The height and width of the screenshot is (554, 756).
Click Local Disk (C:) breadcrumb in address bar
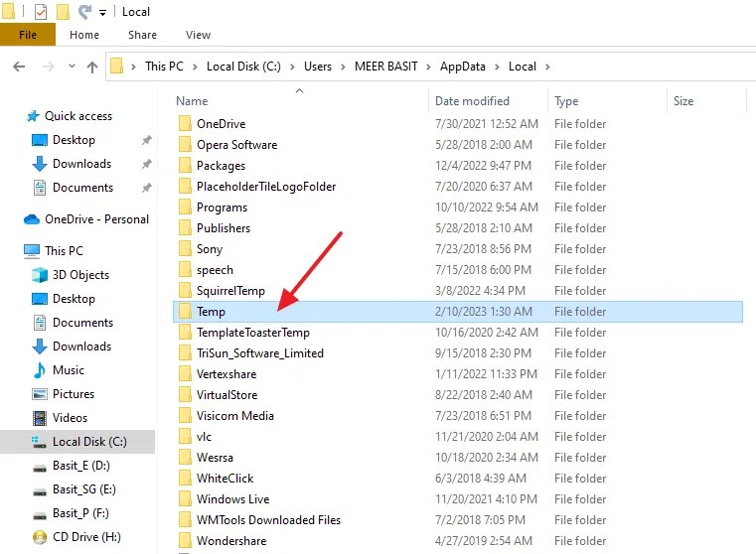point(243,67)
